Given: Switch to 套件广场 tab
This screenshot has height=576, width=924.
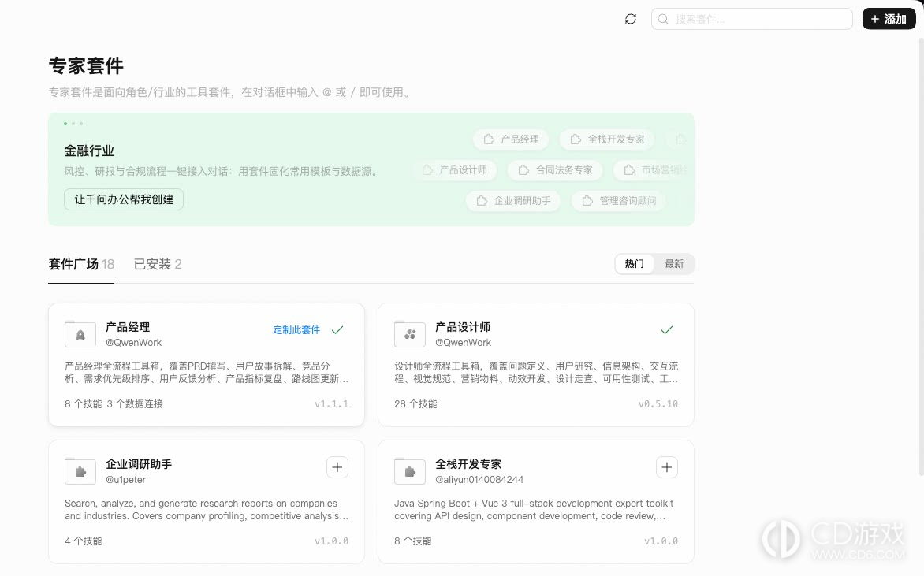Looking at the screenshot, I should (x=81, y=265).
